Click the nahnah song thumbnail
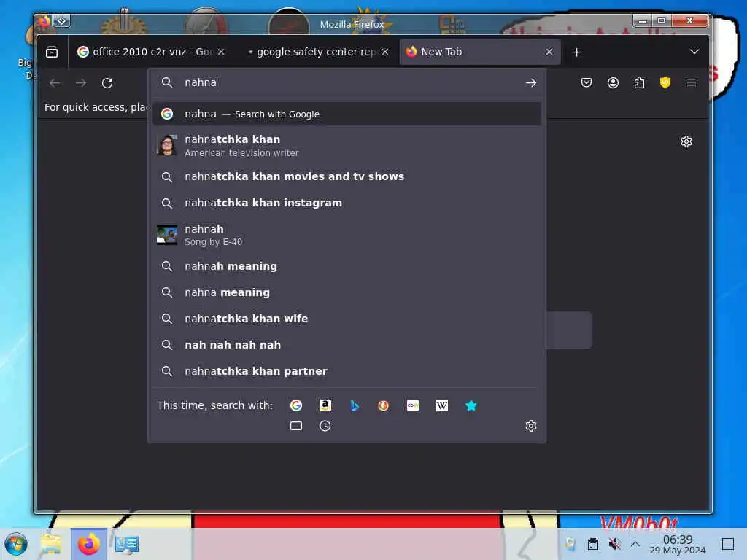Image resolution: width=747 pixels, height=560 pixels. [167, 235]
